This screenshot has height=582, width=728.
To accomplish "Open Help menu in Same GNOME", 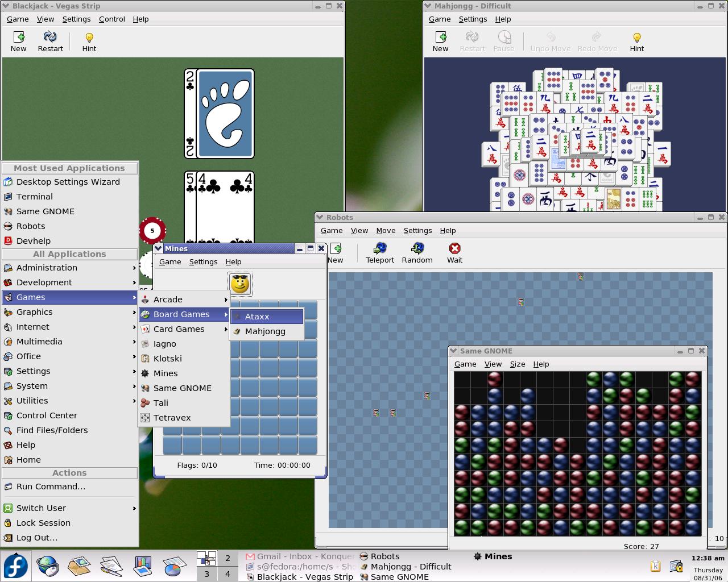I will (x=541, y=364).
